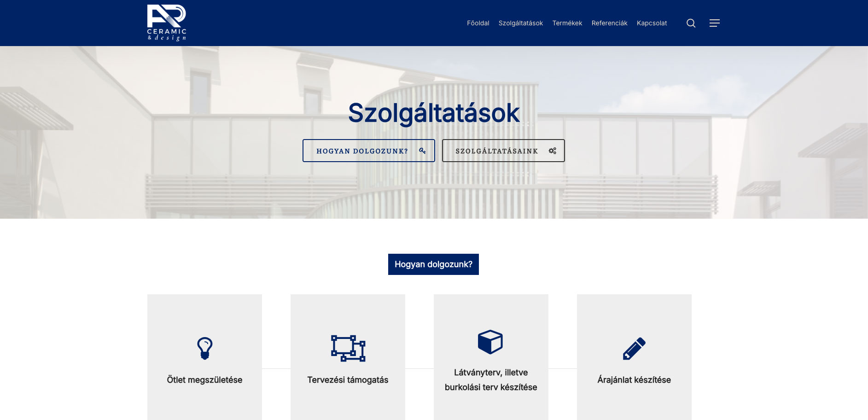Click the blue Hogyan dolgozunk? heading label

pos(433,264)
